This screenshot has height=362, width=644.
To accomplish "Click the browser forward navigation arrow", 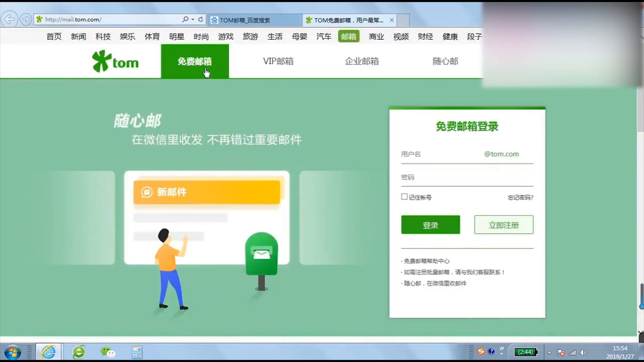I will (x=26, y=19).
